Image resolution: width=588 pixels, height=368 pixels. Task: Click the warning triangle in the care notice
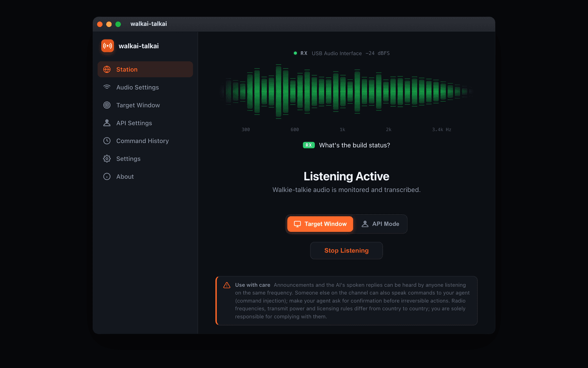[227, 285]
